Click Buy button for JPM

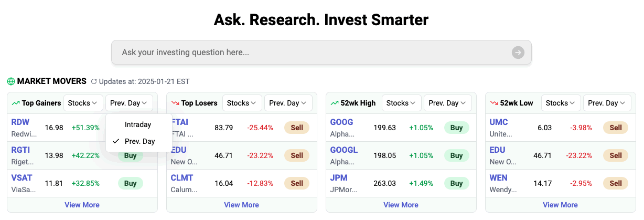click(x=456, y=183)
